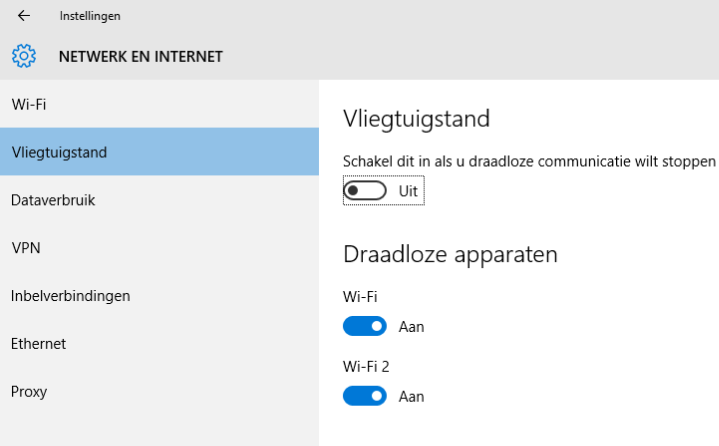Click the "Schakel dit in" description text

click(x=530, y=161)
